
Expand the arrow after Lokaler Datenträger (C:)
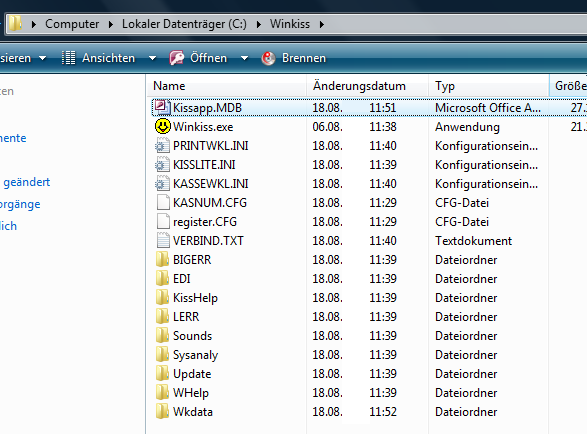click(259, 24)
